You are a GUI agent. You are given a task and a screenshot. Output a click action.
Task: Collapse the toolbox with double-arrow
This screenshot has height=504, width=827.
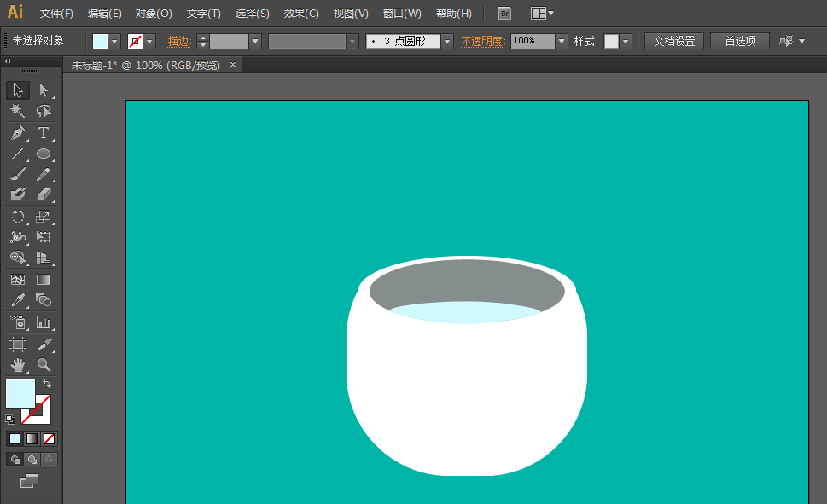tap(8, 61)
